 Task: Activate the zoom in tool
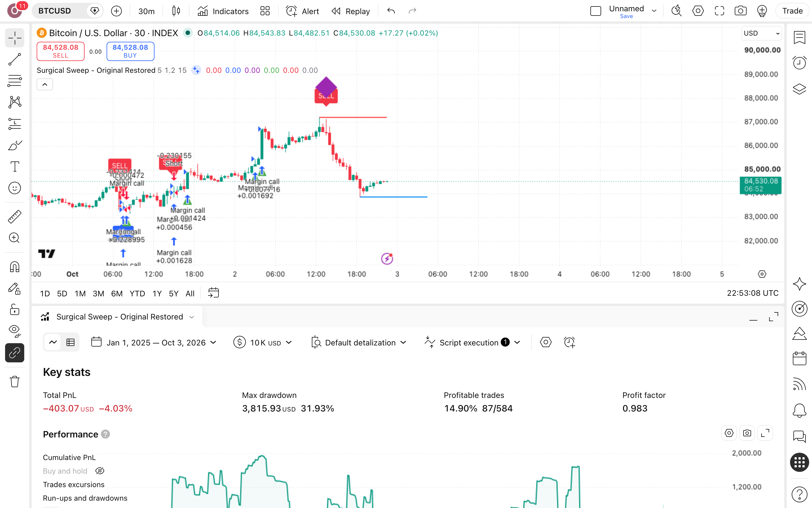pos(14,238)
